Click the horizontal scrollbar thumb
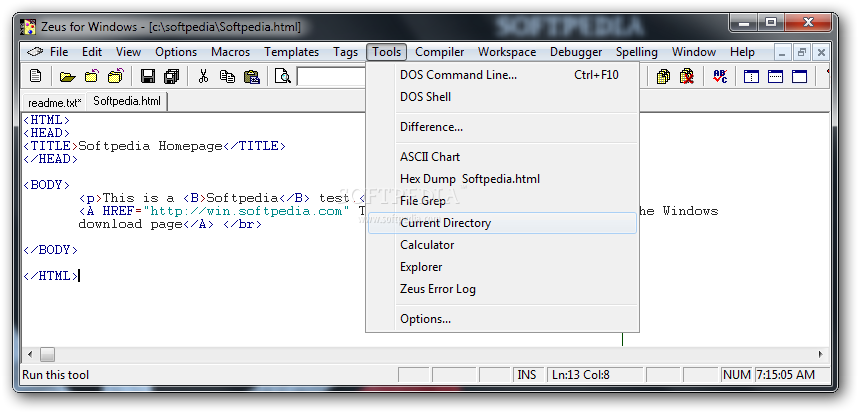Screen dimensions: 859x413 [47, 354]
